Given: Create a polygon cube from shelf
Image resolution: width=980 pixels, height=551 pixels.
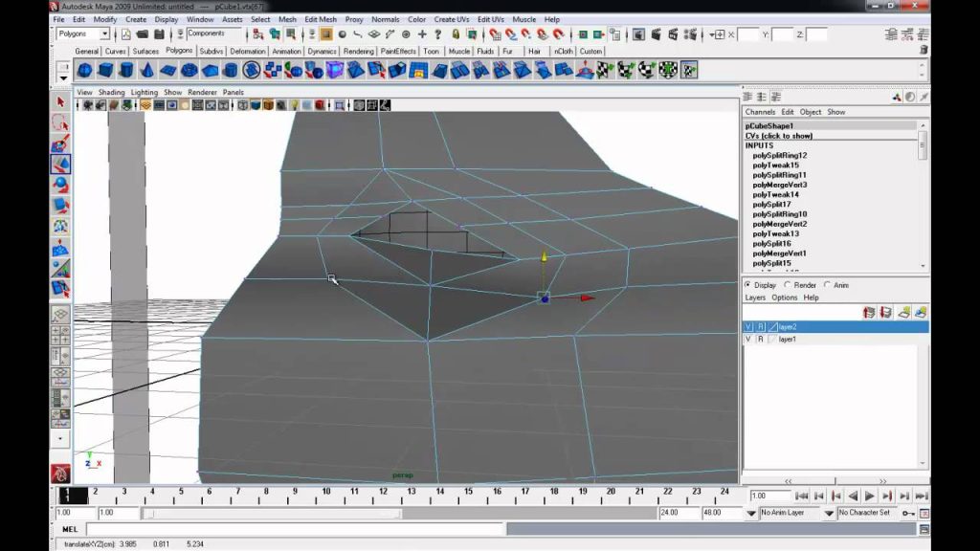Looking at the screenshot, I should coord(105,70).
